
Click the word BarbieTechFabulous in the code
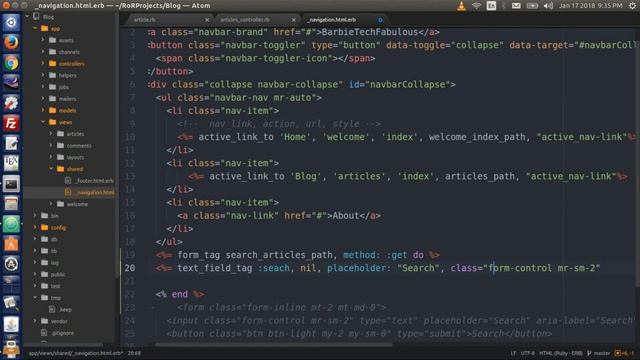(370, 32)
